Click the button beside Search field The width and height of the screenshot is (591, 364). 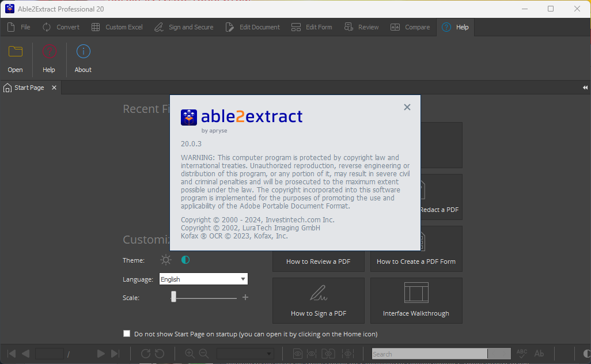point(499,354)
